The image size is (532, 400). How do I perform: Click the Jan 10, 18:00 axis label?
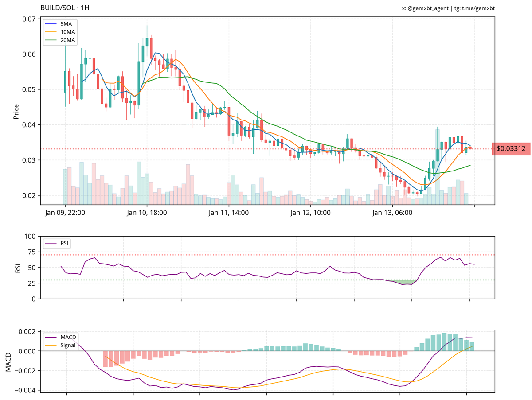tap(147, 213)
